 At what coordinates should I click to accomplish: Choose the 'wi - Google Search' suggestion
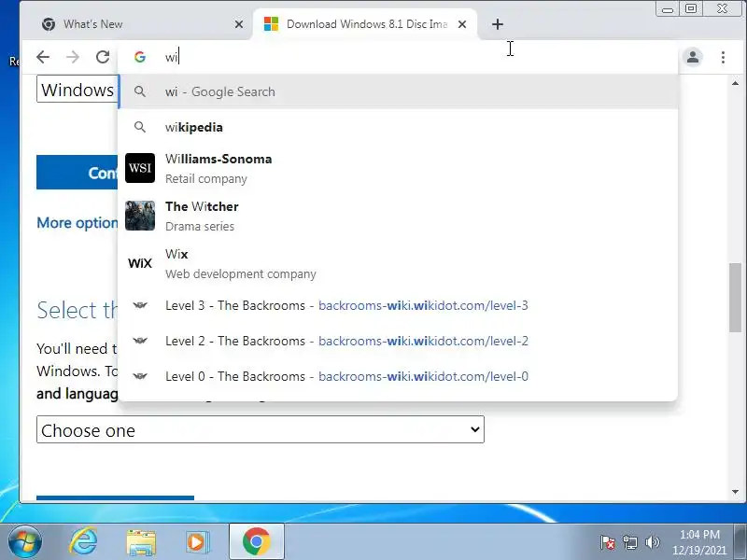click(x=398, y=91)
